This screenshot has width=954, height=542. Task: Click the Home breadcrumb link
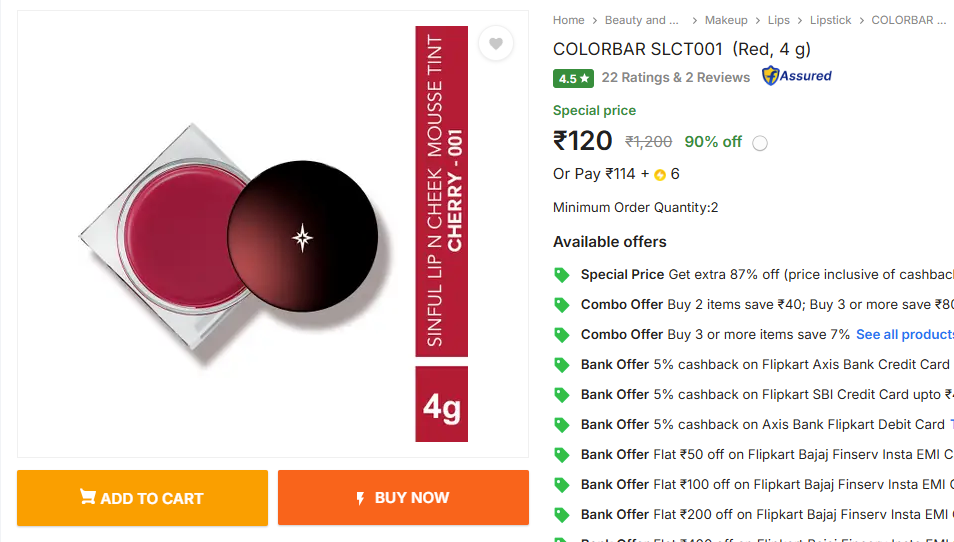pyautogui.click(x=568, y=20)
